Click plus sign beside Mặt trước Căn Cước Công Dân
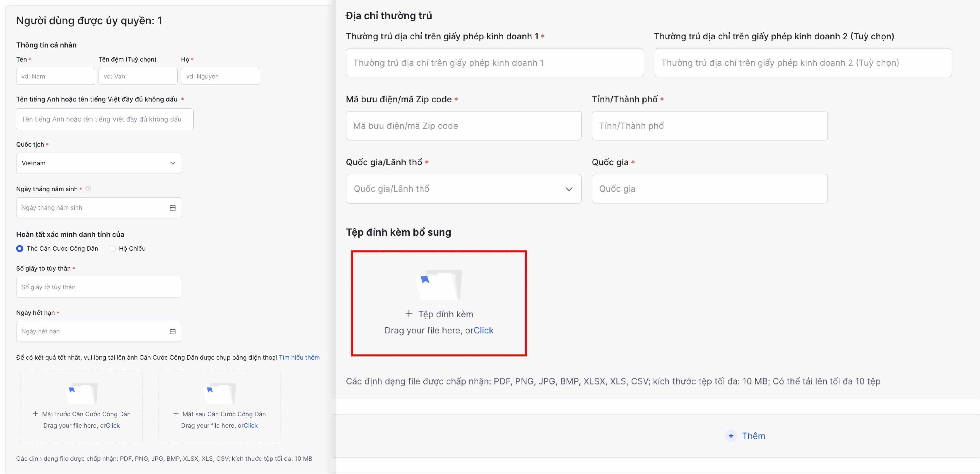Screen dimensions: 980x474 point(35,414)
